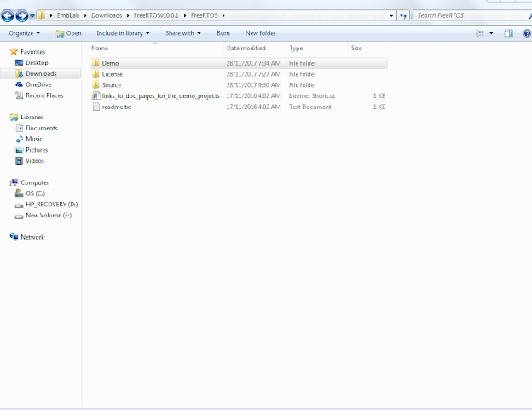Click the Open toolbar button
532x410 pixels.
(x=69, y=33)
